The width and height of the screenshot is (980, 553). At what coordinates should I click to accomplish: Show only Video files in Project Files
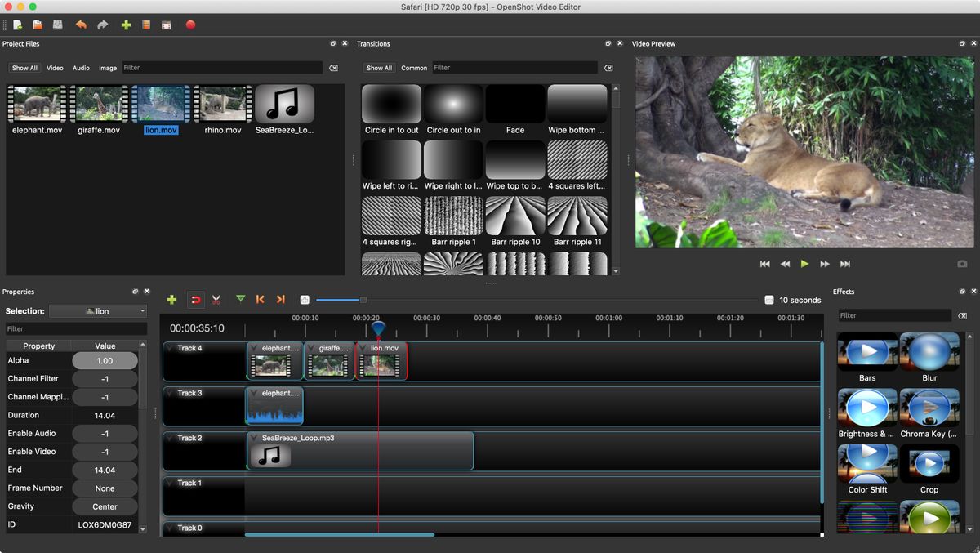(55, 68)
